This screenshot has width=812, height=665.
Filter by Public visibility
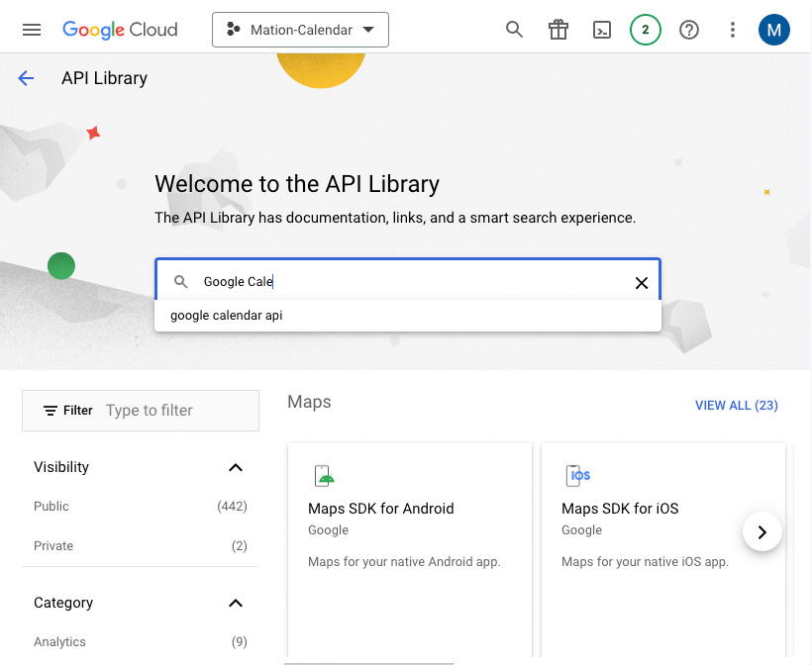[x=141, y=506]
